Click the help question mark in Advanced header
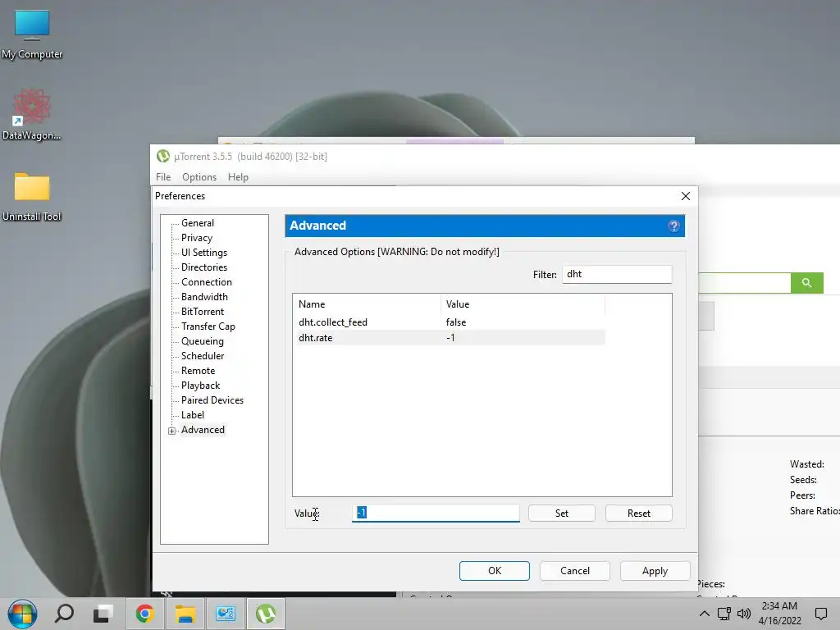 (x=673, y=226)
